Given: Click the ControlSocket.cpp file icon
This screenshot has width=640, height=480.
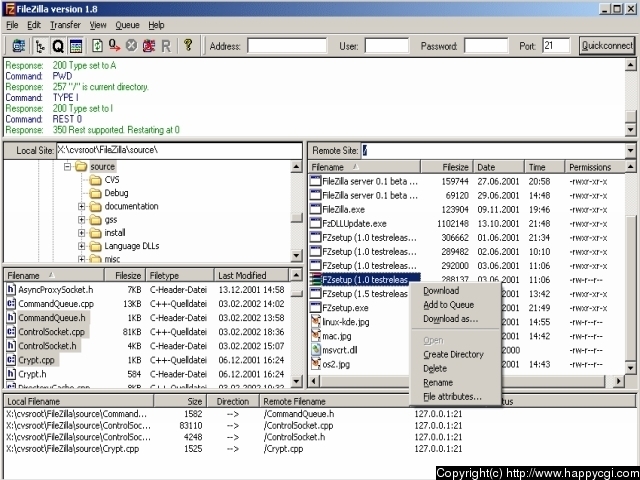Looking at the screenshot, I should (x=11, y=332).
